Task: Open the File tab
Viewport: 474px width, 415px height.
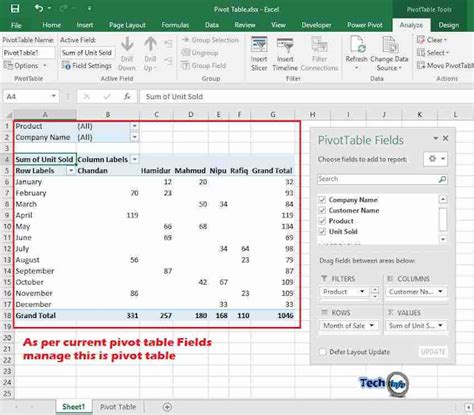Action: (x=16, y=25)
